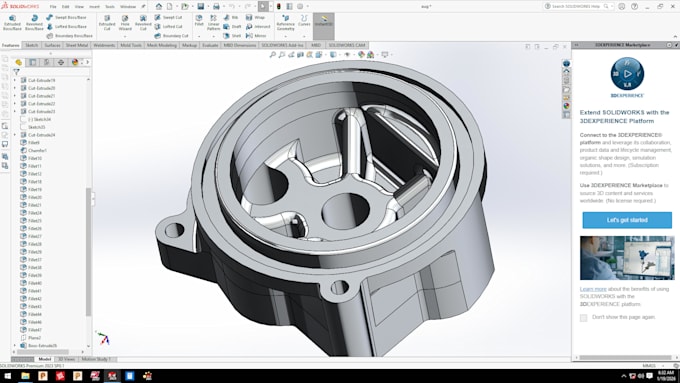The height and width of the screenshot is (383, 680).
Task: Open the View Settings monitor dropdown
Action: pos(385,55)
